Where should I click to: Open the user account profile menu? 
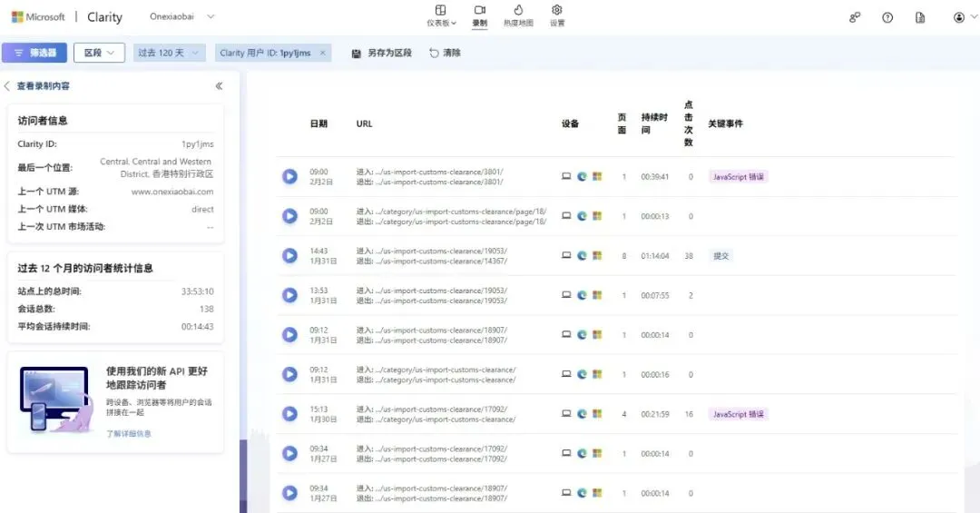coord(961,17)
